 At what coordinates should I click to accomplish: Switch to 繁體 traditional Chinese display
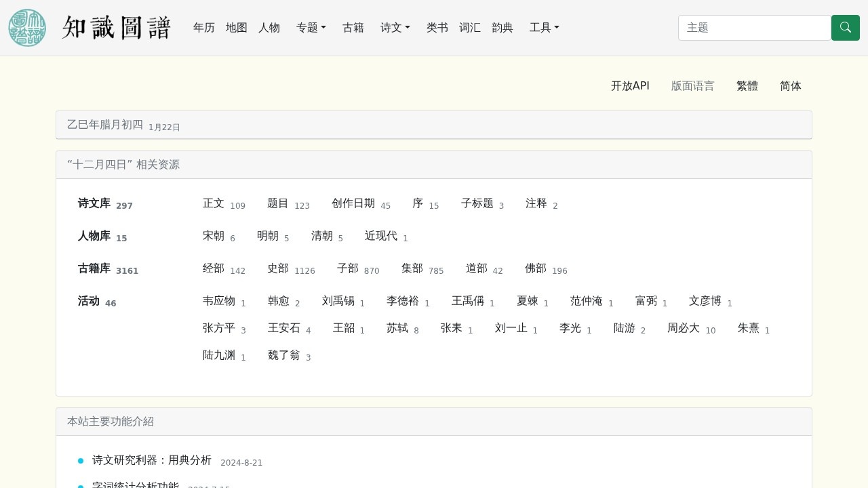pos(747,86)
